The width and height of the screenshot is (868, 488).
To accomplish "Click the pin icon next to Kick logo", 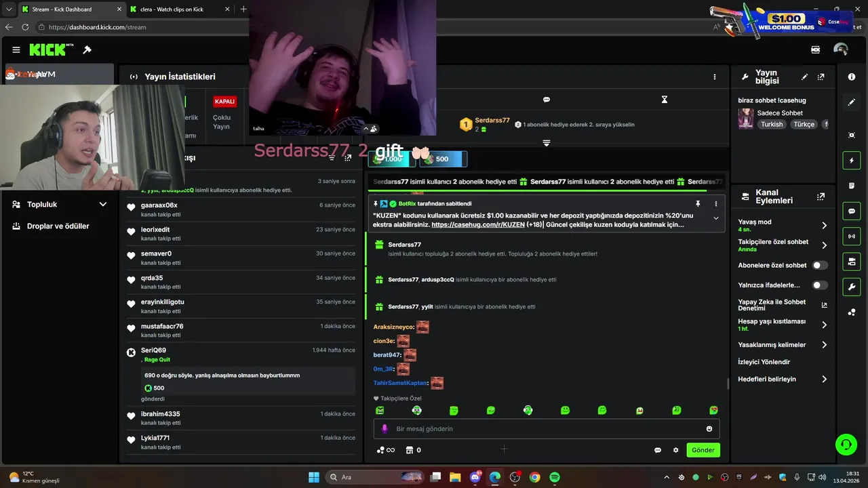I will pos(87,49).
